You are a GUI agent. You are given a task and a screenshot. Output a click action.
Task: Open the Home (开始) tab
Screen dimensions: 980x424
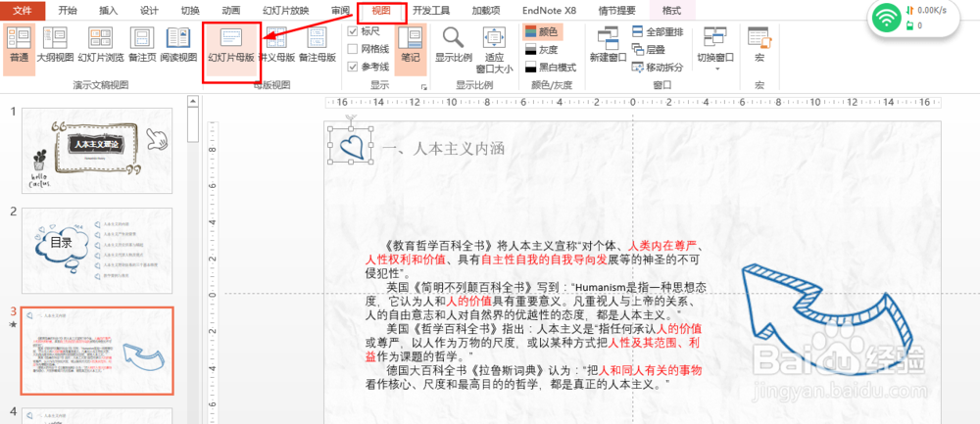(68, 10)
